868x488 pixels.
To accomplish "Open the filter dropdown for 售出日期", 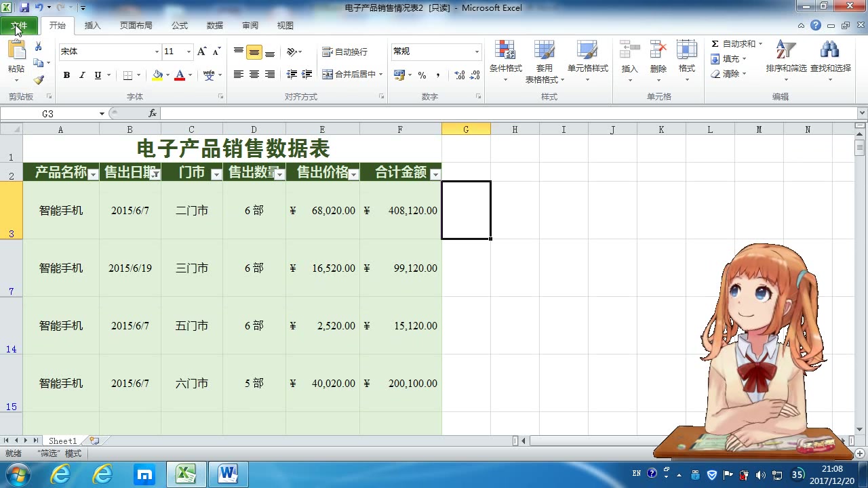I will [155, 175].
